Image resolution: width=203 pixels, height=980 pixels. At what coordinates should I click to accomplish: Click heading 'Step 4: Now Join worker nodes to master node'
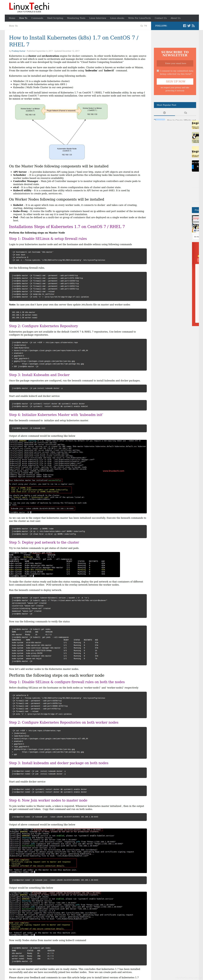pos(48,800)
